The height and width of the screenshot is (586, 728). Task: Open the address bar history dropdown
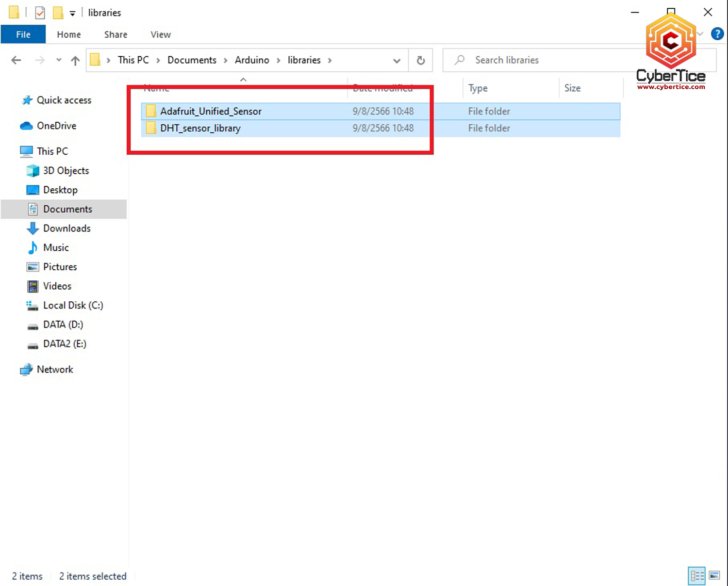point(397,61)
